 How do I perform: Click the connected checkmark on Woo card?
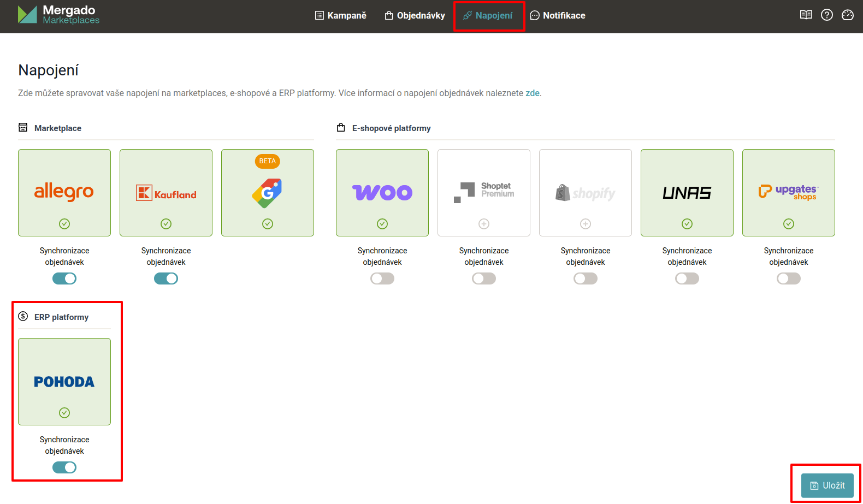(x=382, y=224)
